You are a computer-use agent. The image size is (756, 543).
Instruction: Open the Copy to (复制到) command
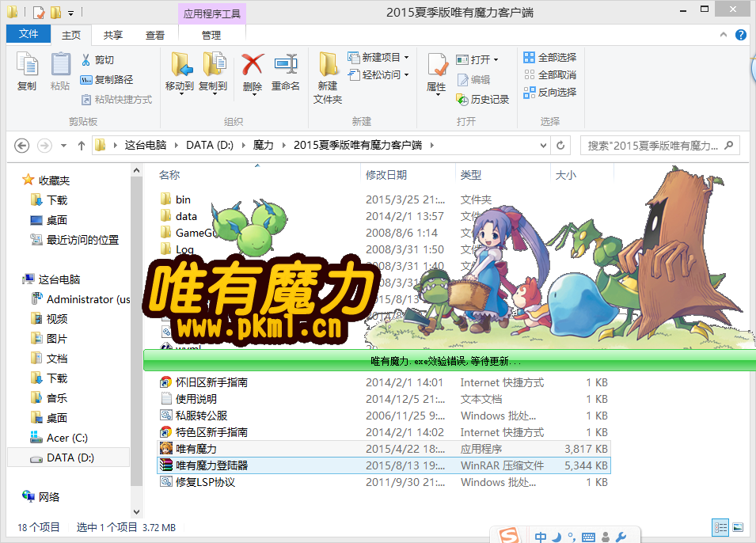[213, 72]
